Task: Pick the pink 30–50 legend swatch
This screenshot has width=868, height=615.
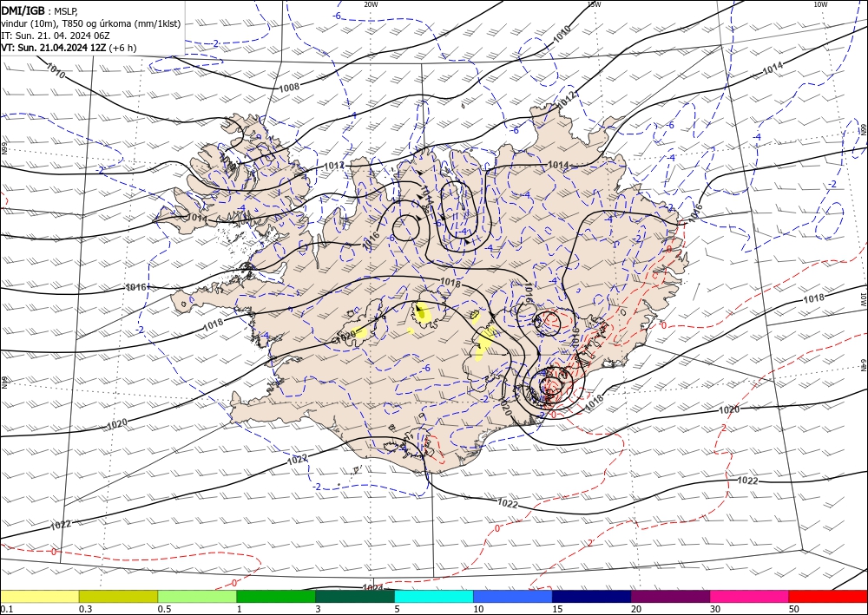Action: tap(750, 596)
